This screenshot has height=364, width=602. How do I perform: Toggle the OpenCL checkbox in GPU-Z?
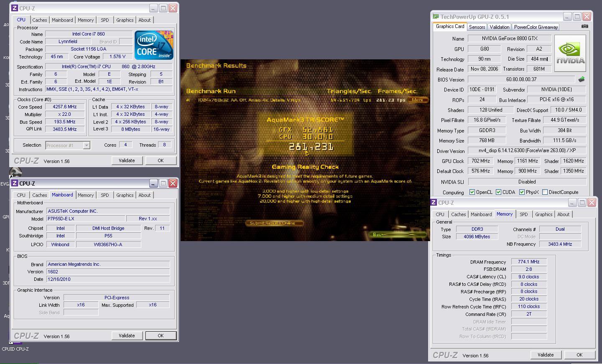(472, 192)
